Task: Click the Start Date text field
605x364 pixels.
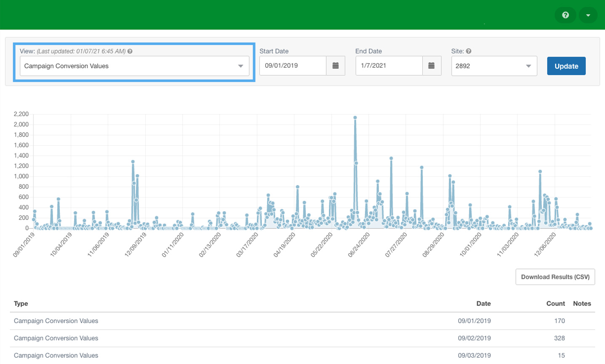Action: click(x=293, y=66)
